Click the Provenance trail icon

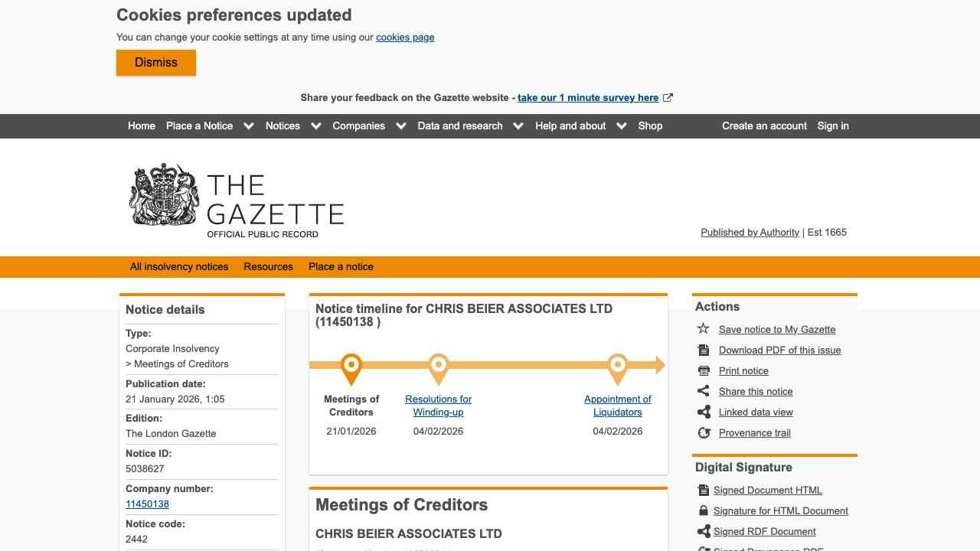[704, 432]
